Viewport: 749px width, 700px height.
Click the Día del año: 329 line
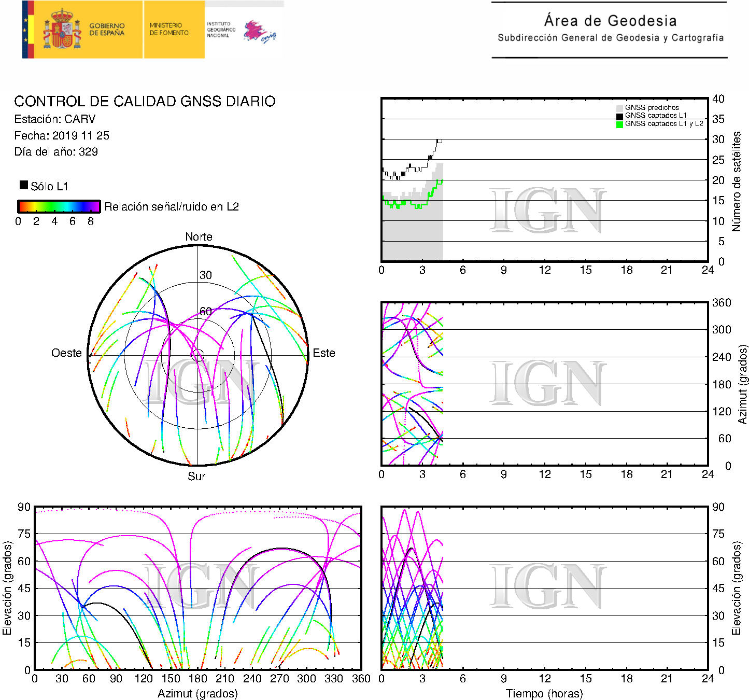[56, 151]
